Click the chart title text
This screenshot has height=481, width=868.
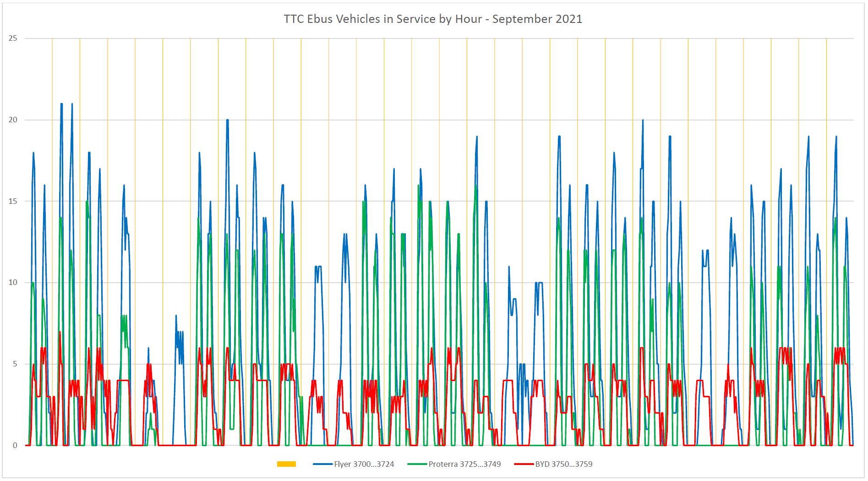point(433,19)
